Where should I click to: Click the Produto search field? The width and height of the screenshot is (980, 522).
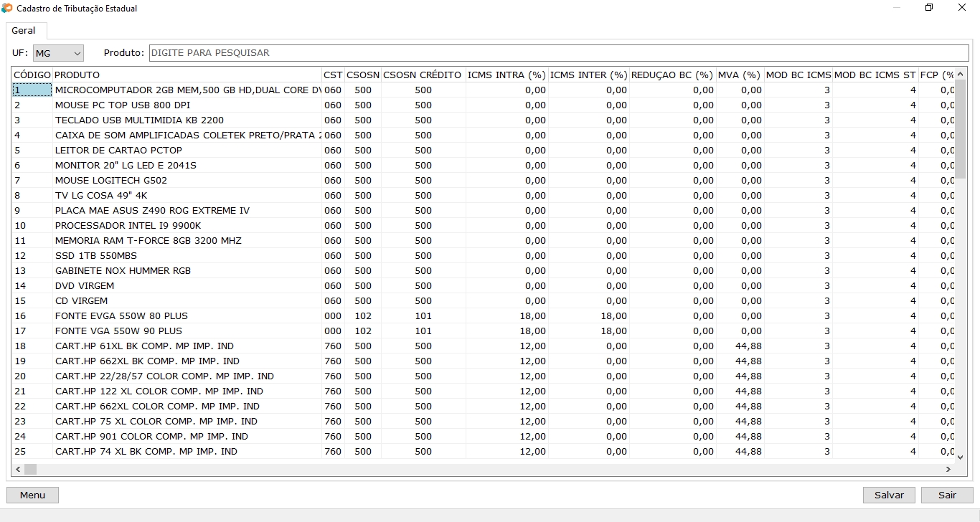tap(558, 53)
